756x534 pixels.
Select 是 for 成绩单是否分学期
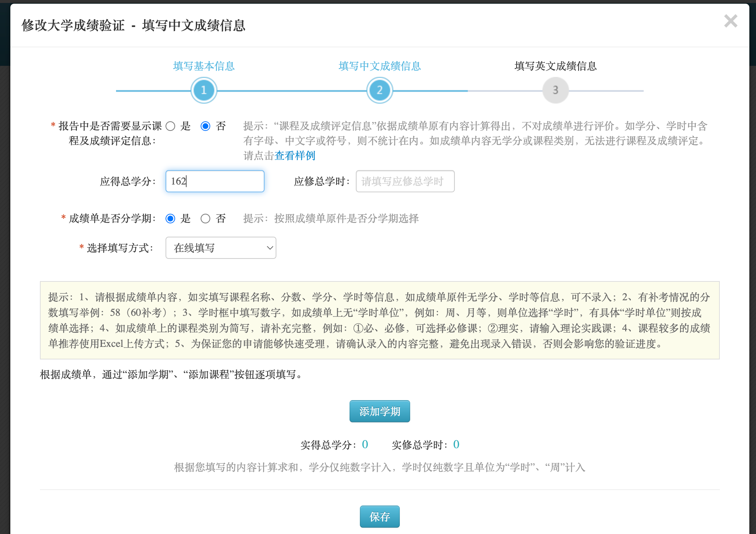click(x=170, y=219)
